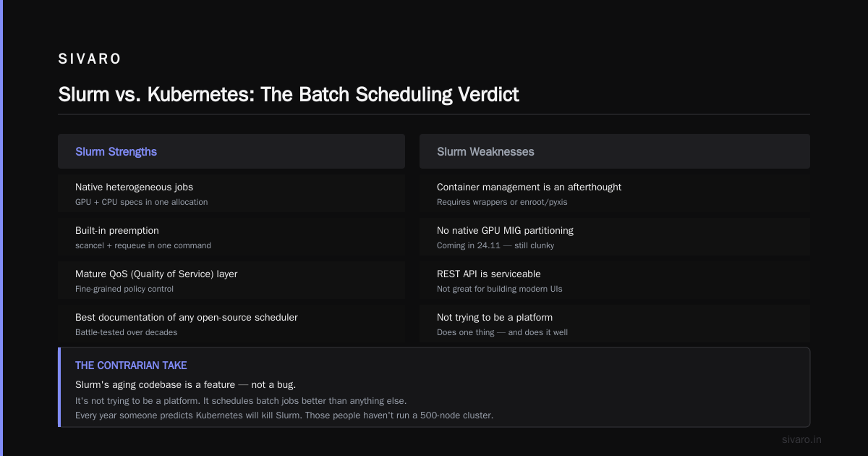The image size is (868, 456).
Task: Click the 'Slurm Weaknesses' column header
Action: point(615,151)
